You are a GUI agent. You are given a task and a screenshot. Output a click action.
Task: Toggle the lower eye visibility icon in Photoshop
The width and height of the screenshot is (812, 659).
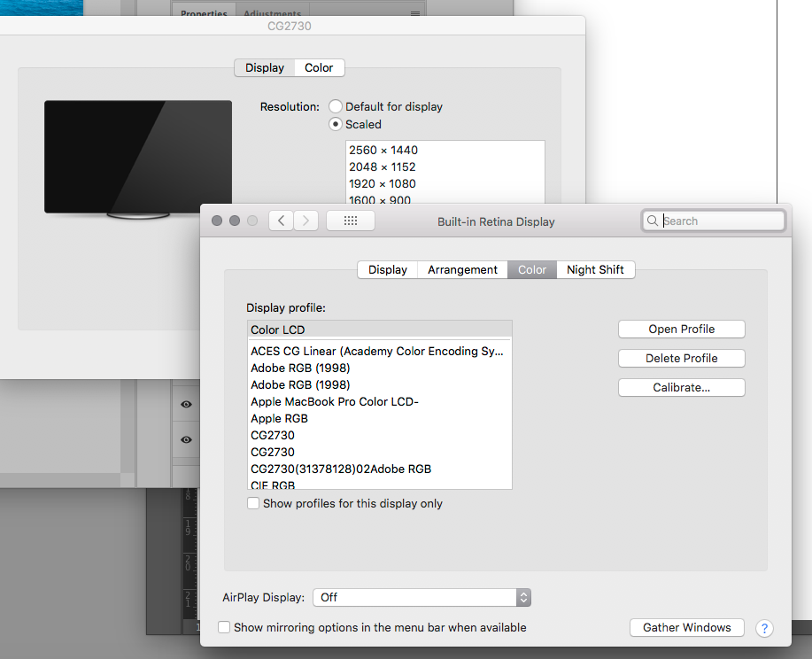click(x=187, y=440)
